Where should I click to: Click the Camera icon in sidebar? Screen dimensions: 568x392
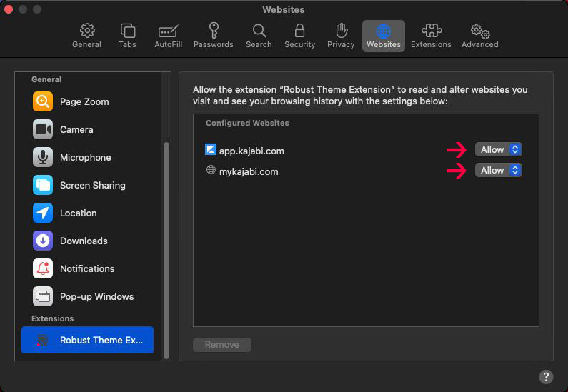point(43,129)
